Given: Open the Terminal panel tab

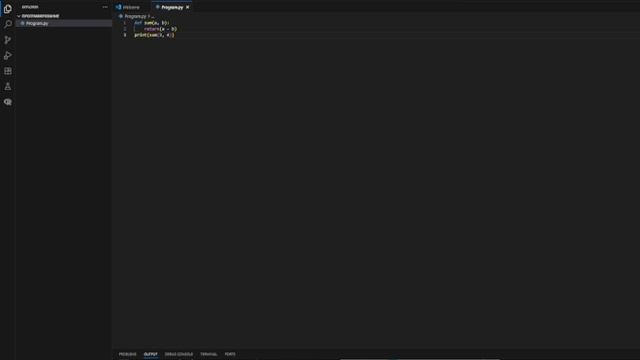Looking at the screenshot, I should click(x=209, y=354).
